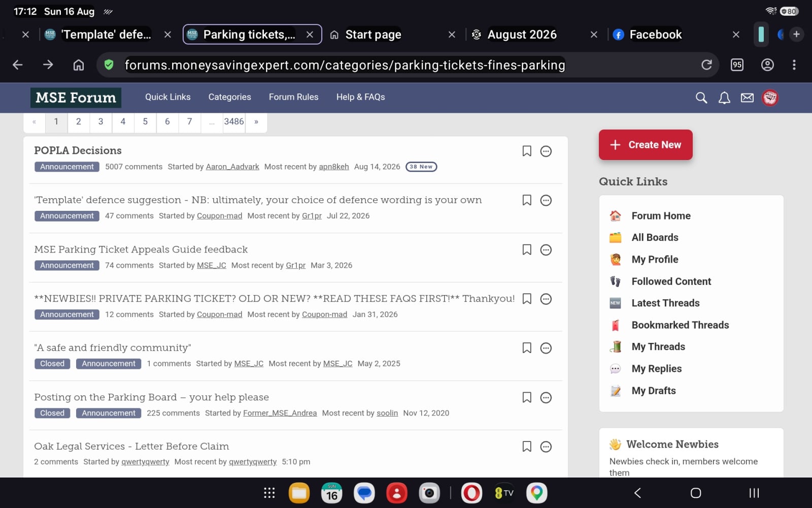
Task: Open browser account profile icon
Action: point(767,65)
